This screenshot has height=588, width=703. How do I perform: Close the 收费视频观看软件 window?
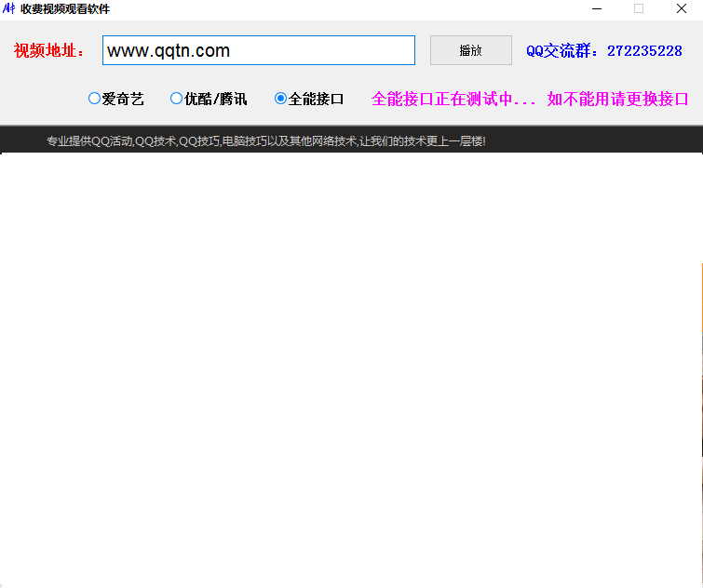[682, 8]
